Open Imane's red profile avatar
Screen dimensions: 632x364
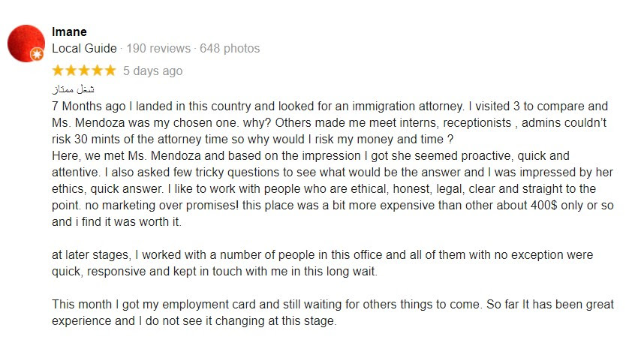(x=26, y=44)
